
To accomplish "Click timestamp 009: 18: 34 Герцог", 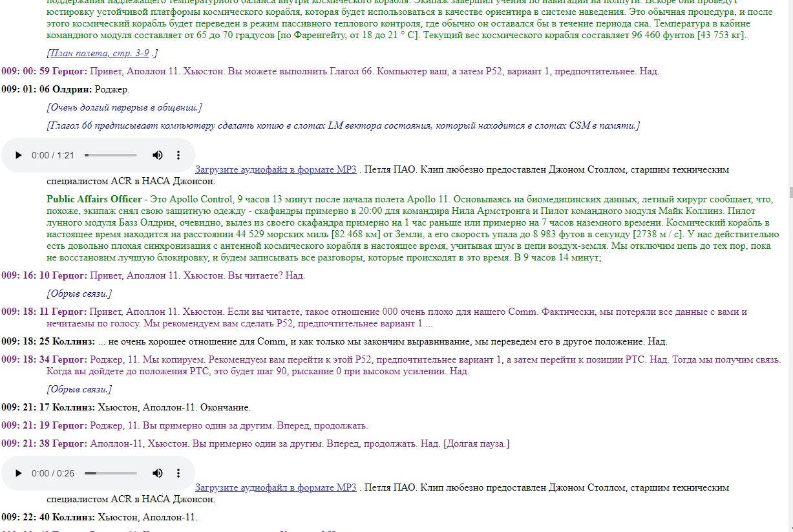I will coord(45,359).
